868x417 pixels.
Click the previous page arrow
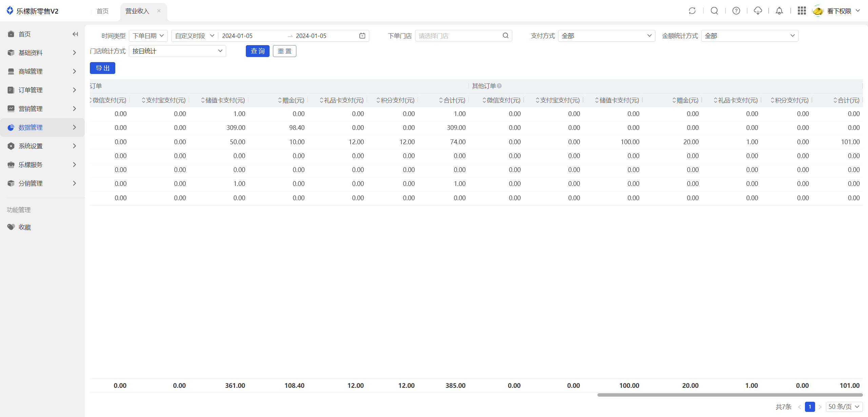click(x=800, y=406)
